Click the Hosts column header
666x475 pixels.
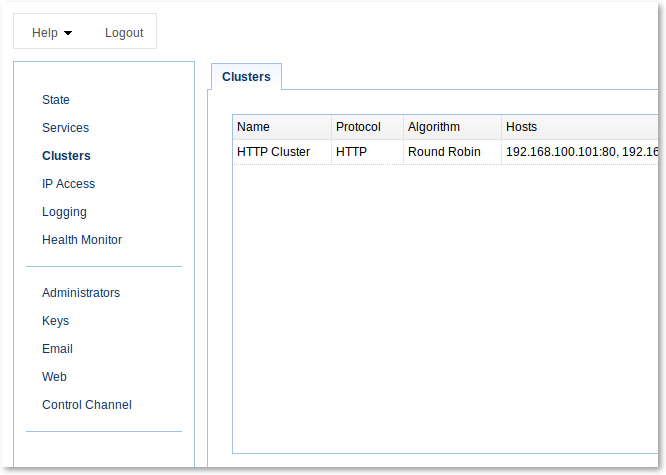pyautogui.click(x=580, y=127)
